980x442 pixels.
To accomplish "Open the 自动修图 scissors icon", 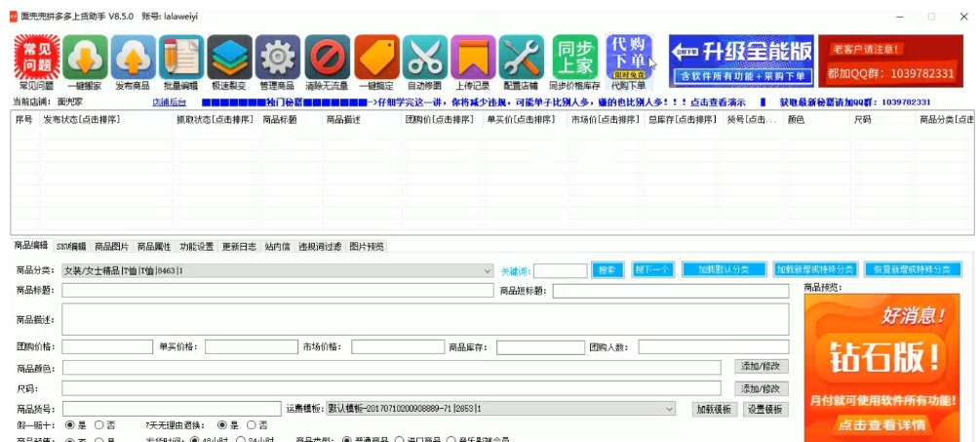I will [x=424, y=58].
